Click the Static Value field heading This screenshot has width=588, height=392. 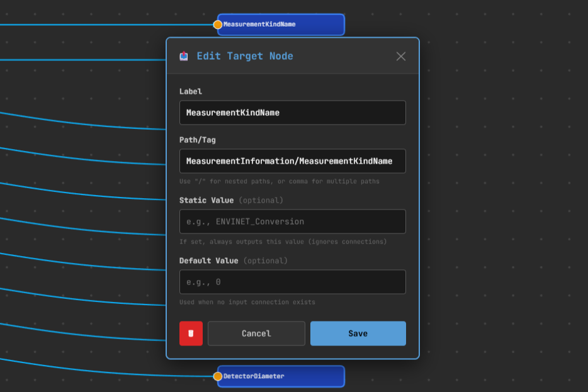pos(206,200)
